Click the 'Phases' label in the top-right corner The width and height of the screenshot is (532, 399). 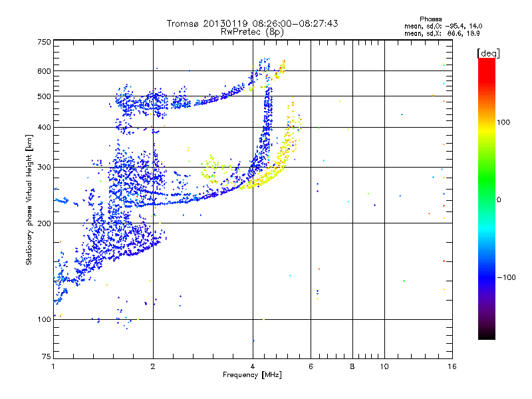[x=430, y=19]
